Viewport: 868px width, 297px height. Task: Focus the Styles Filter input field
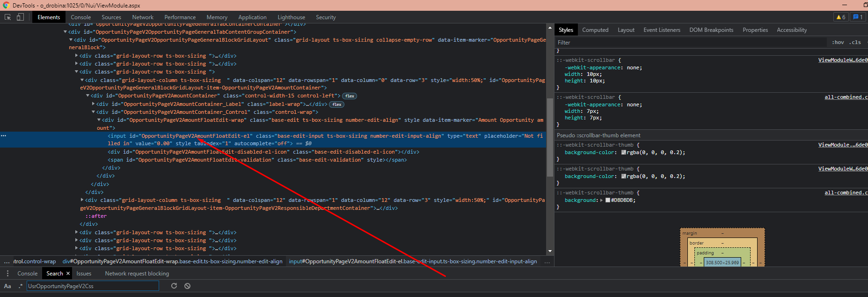pyautogui.click(x=691, y=42)
